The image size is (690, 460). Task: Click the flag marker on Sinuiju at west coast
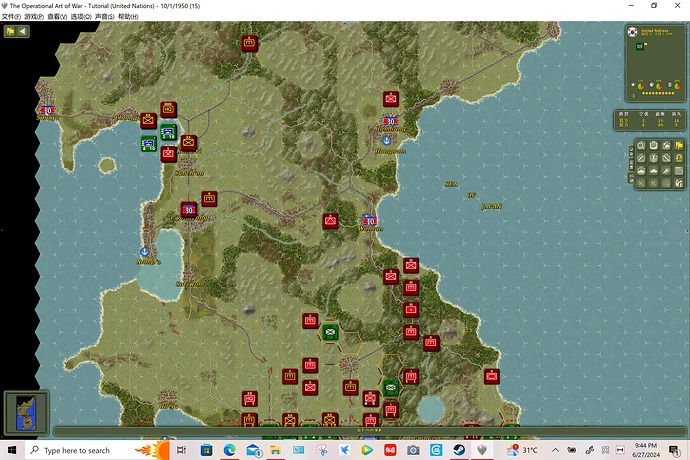point(47,110)
